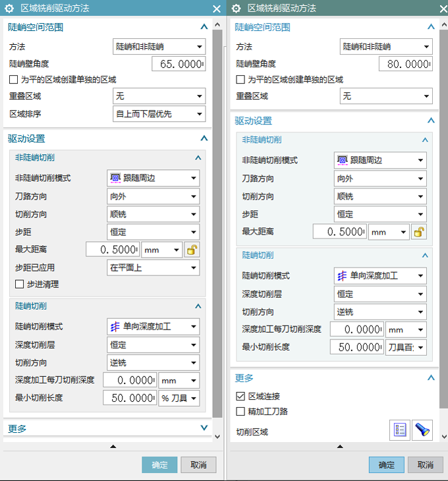Click 取消 button in the right dialog
Viewport: 448px width, 481px height.
click(x=425, y=465)
